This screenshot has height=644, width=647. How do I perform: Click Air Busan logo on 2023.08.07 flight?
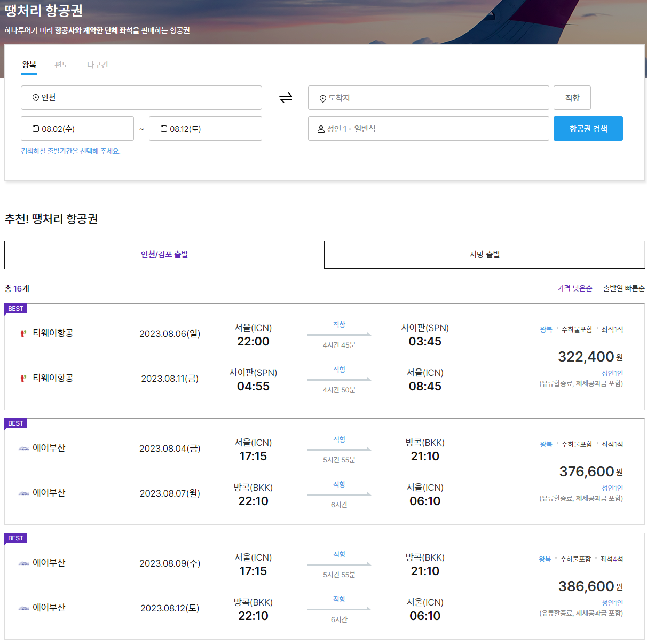point(23,493)
